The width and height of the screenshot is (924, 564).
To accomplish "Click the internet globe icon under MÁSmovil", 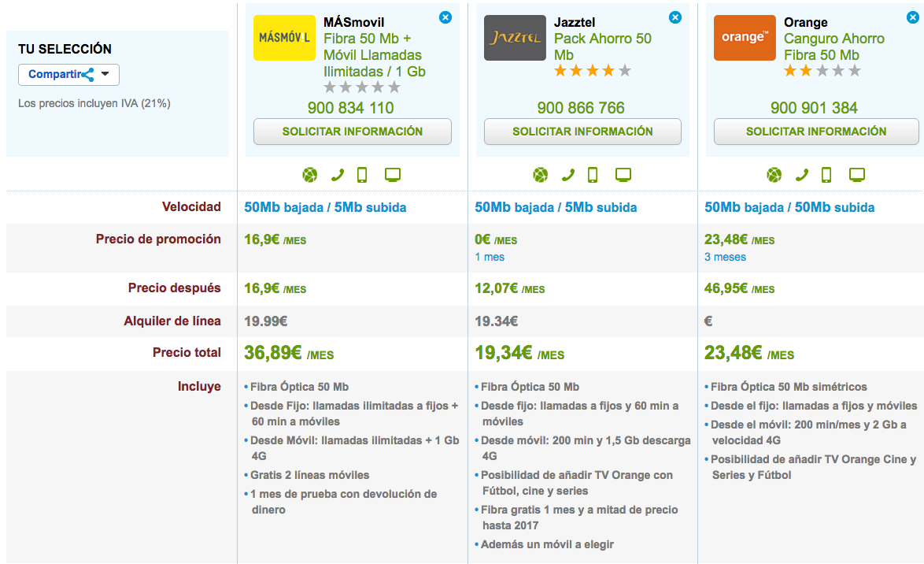I will click(310, 175).
